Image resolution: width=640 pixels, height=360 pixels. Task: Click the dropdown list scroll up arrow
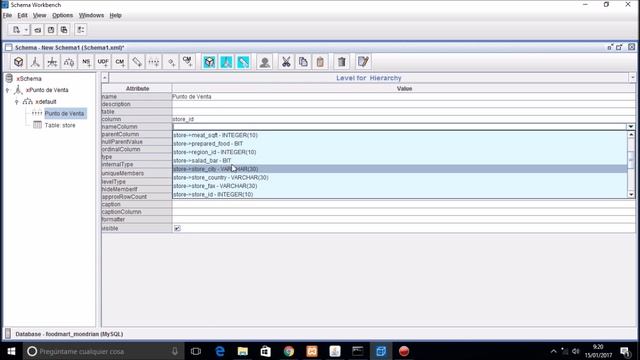point(631,135)
